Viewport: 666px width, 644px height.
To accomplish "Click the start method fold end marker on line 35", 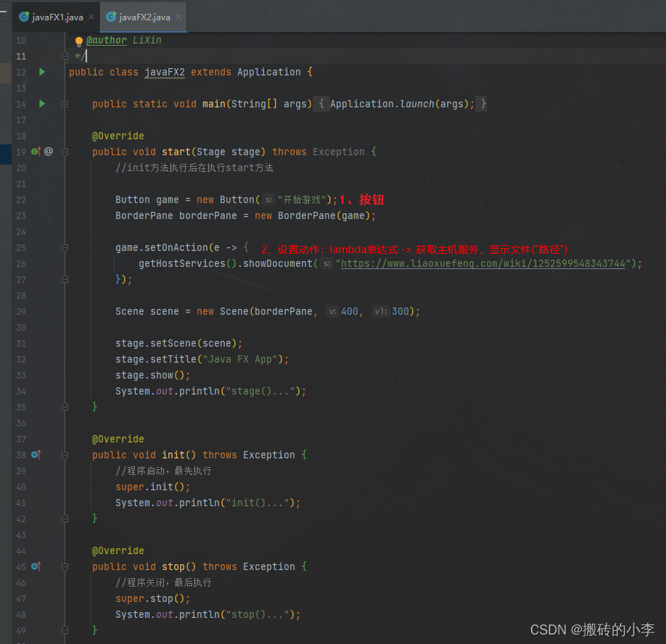I will pyautogui.click(x=65, y=407).
